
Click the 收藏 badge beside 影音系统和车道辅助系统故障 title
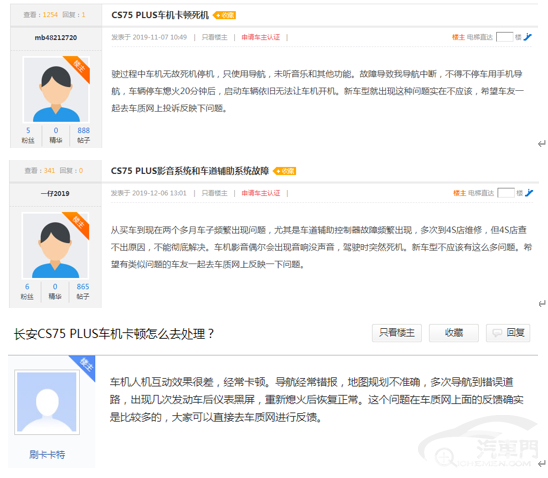point(284,171)
